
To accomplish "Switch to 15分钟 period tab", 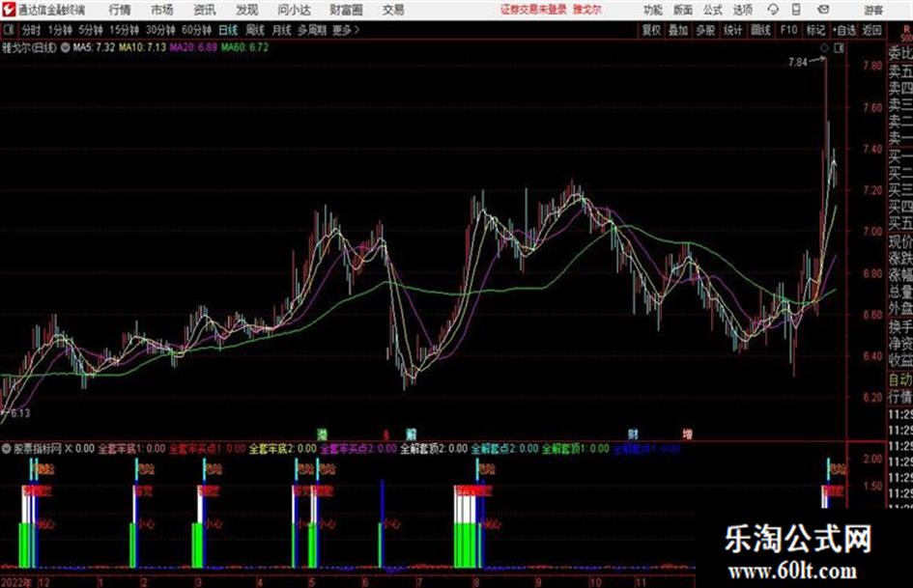I will coord(124,30).
